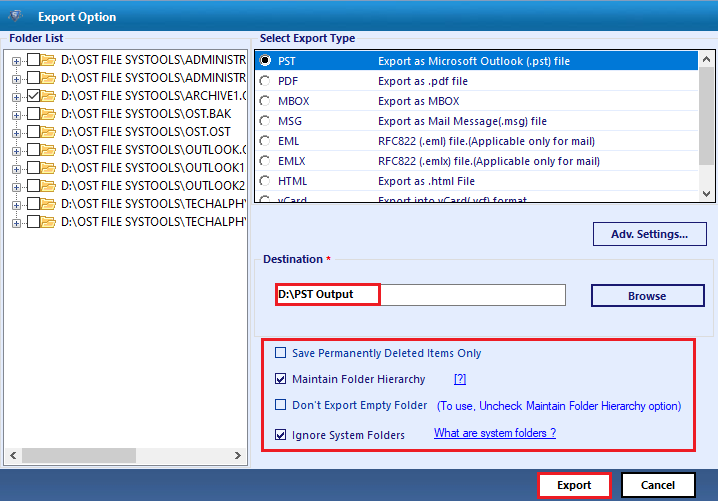This screenshot has height=501, width=718.
Task: Start the export with the Export button
Action: click(574, 485)
